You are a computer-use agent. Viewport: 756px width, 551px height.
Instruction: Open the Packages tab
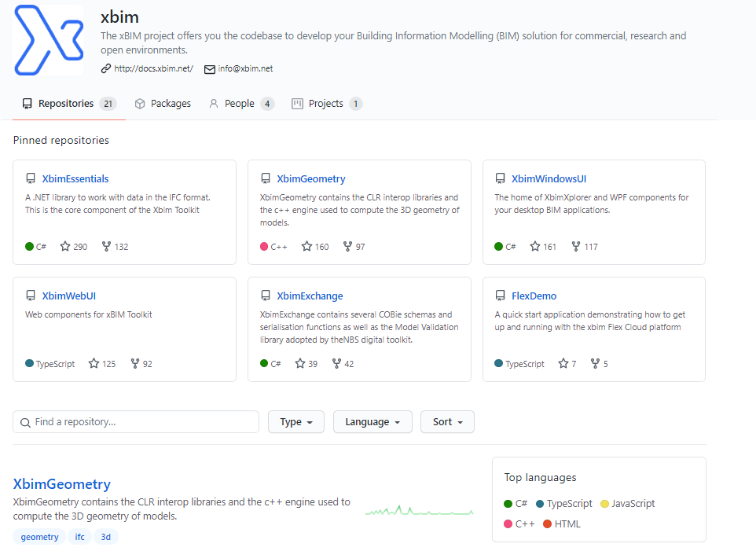coord(163,104)
